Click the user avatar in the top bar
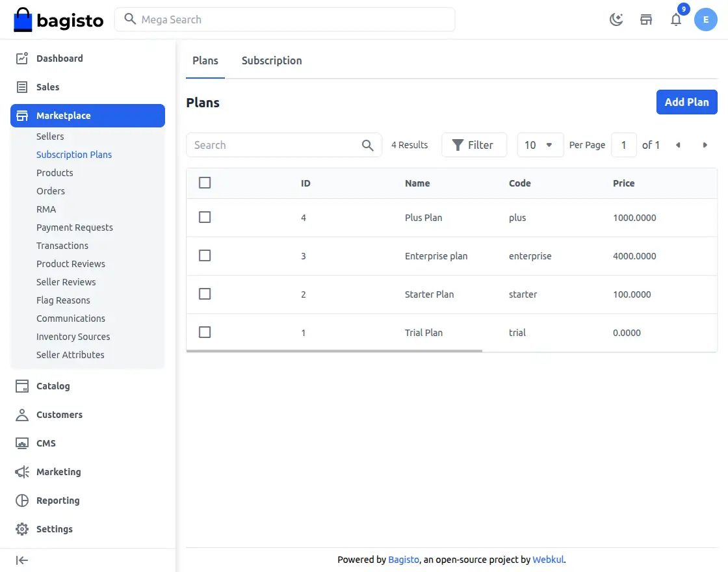This screenshot has height=572, width=728. [x=706, y=19]
